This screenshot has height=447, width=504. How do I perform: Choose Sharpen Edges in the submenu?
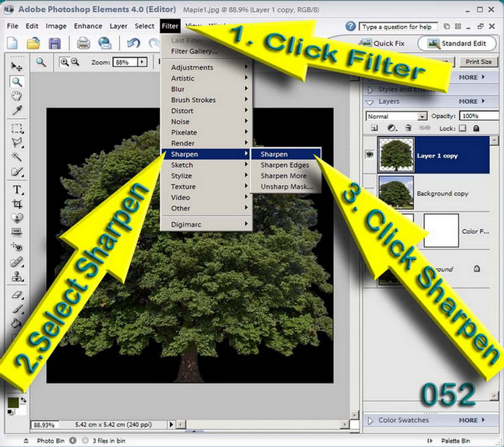[285, 165]
